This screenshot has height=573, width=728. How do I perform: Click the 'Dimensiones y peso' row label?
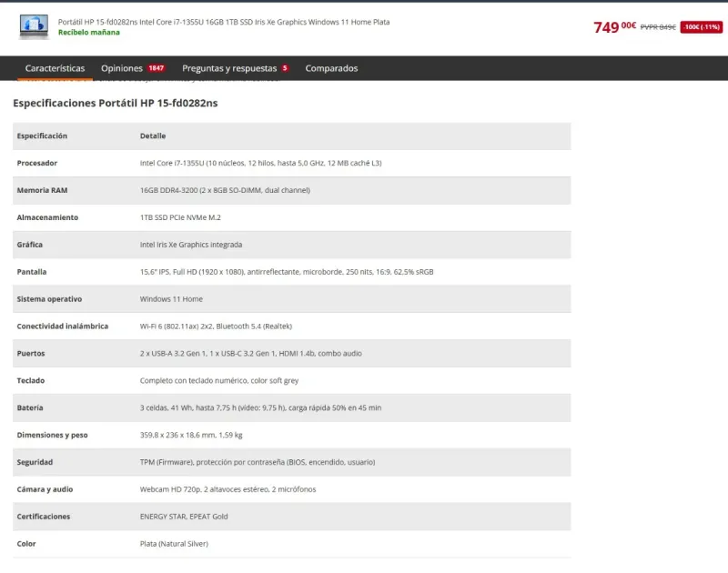pyautogui.click(x=53, y=435)
